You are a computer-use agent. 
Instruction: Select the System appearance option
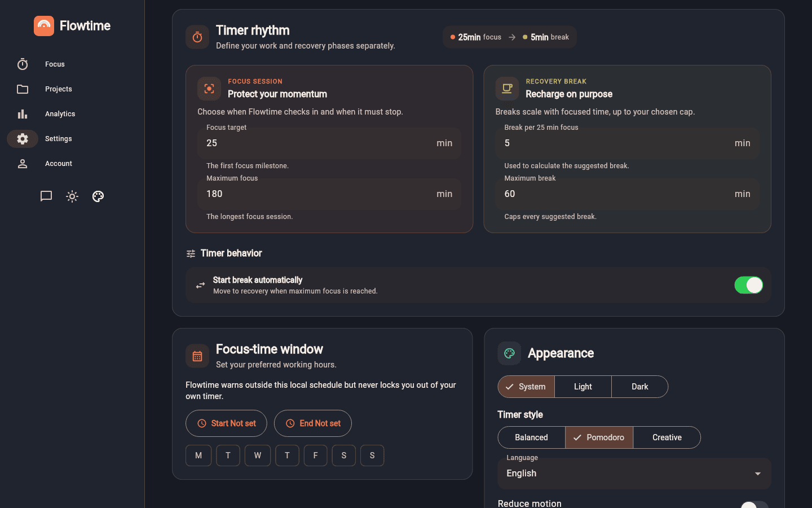click(x=526, y=387)
